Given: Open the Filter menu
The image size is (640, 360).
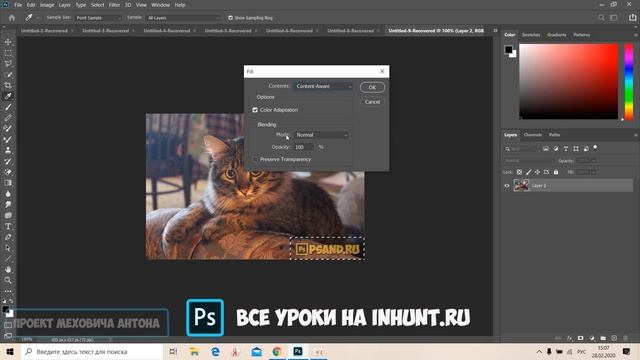Looking at the screenshot, I should [x=114, y=5].
